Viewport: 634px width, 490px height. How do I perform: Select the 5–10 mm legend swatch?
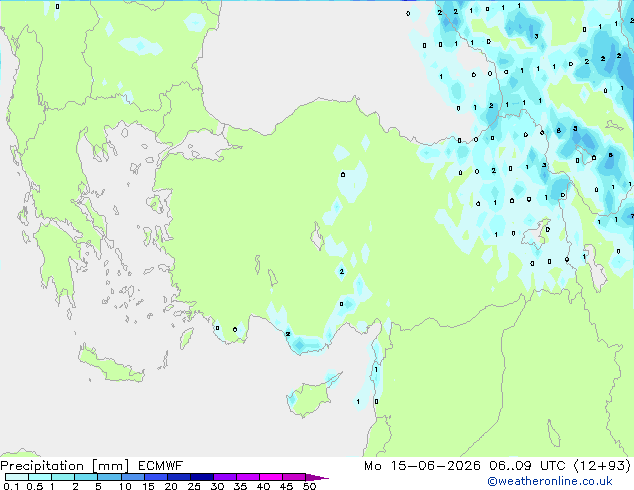[x=109, y=477]
